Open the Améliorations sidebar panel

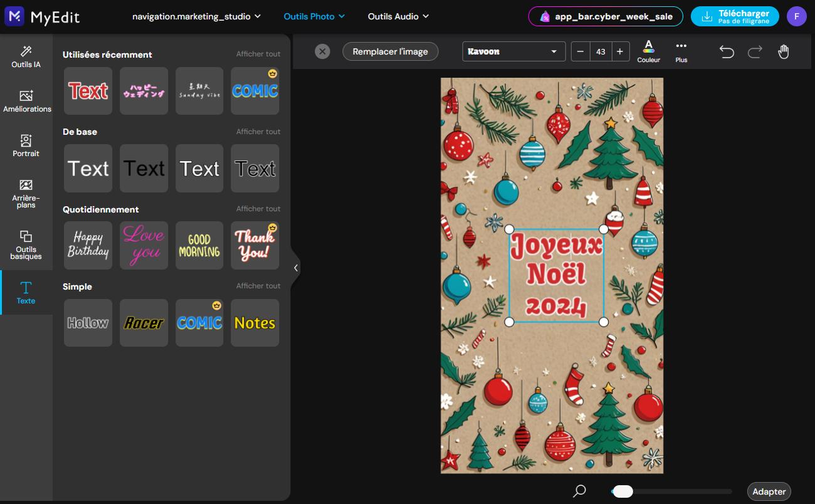point(26,101)
